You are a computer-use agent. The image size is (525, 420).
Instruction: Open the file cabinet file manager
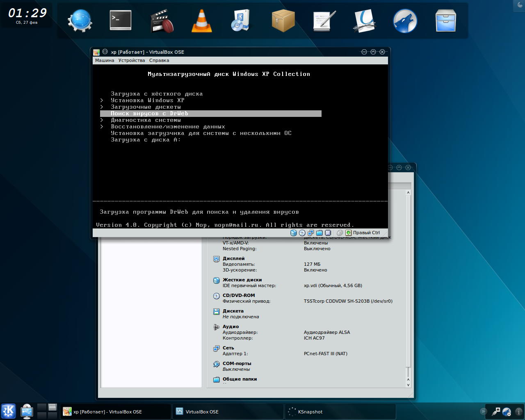pyautogui.click(x=446, y=21)
